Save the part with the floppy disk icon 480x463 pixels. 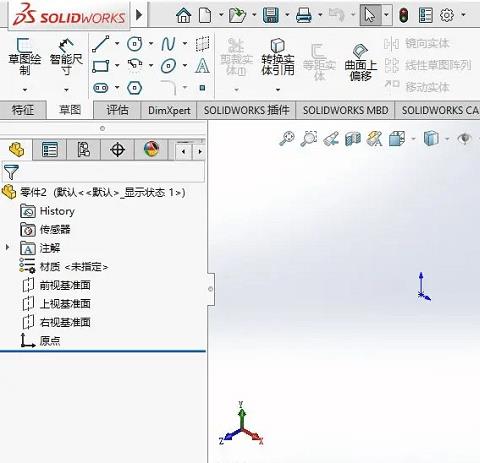point(271,15)
